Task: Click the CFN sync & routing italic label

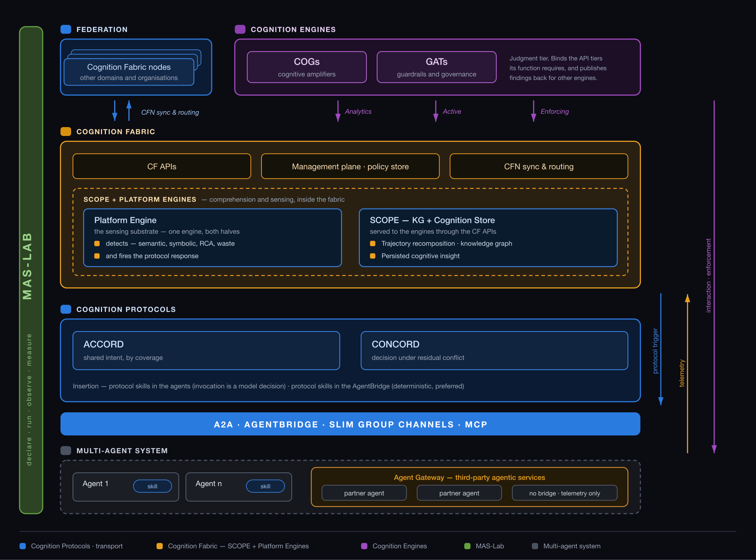Action: [170, 112]
